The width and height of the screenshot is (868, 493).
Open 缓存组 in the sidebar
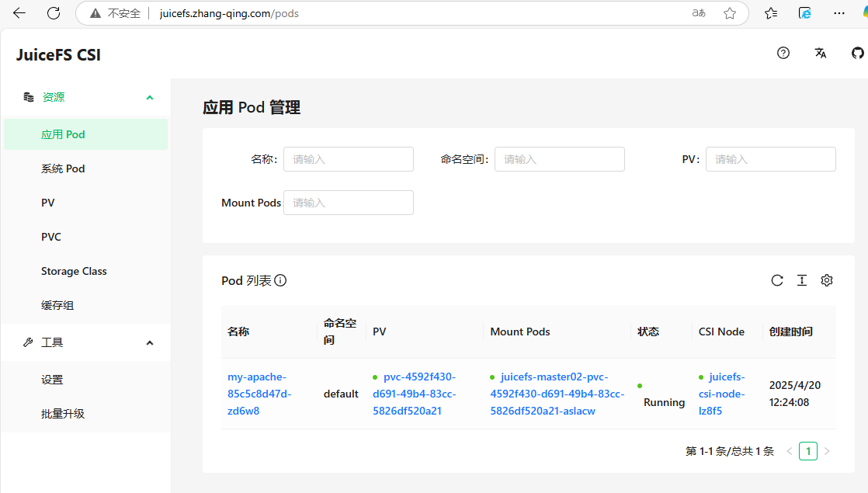(86, 305)
